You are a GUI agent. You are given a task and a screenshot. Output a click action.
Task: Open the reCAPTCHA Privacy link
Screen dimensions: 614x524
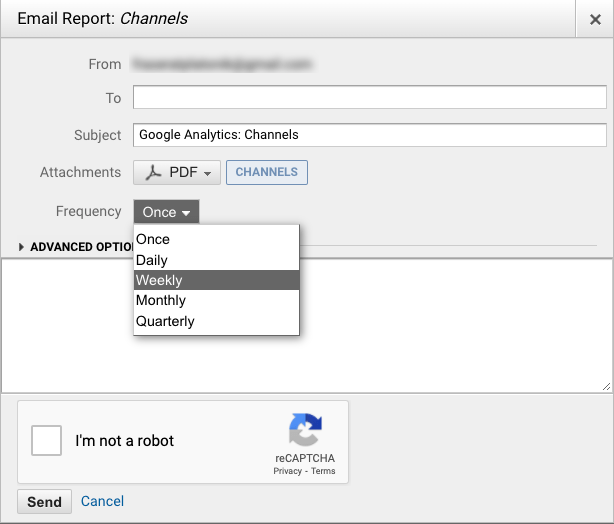point(287,471)
